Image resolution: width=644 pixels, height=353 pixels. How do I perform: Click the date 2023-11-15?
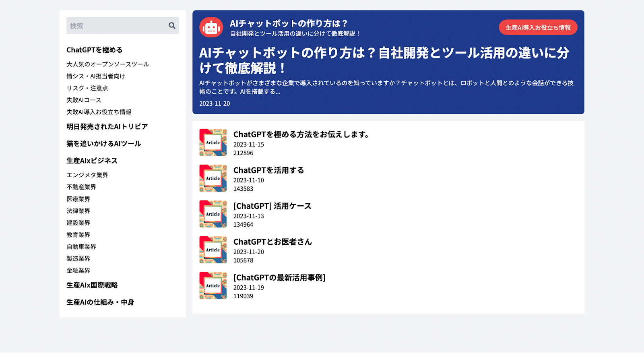coord(249,145)
